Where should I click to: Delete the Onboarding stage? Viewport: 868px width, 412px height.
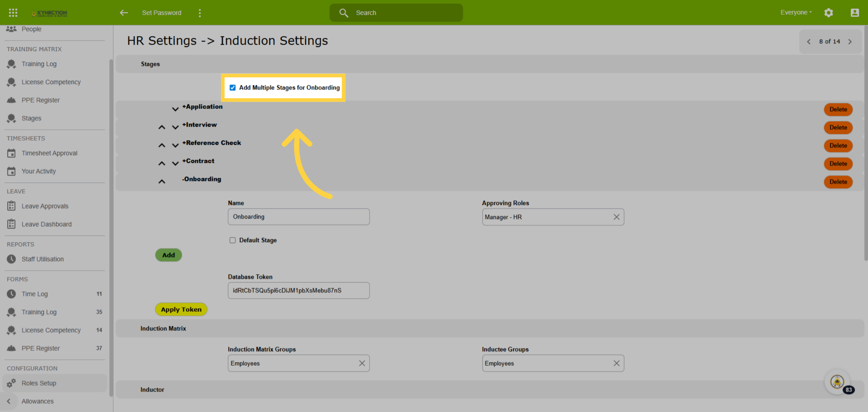[838, 182]
